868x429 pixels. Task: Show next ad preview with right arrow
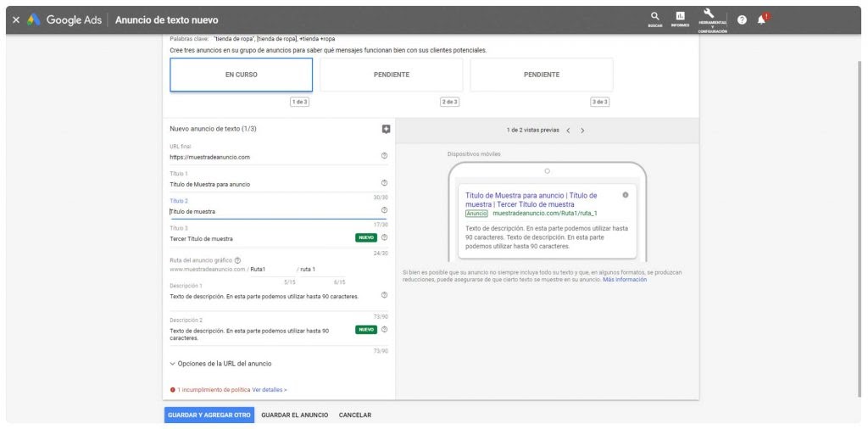point(582,131)
